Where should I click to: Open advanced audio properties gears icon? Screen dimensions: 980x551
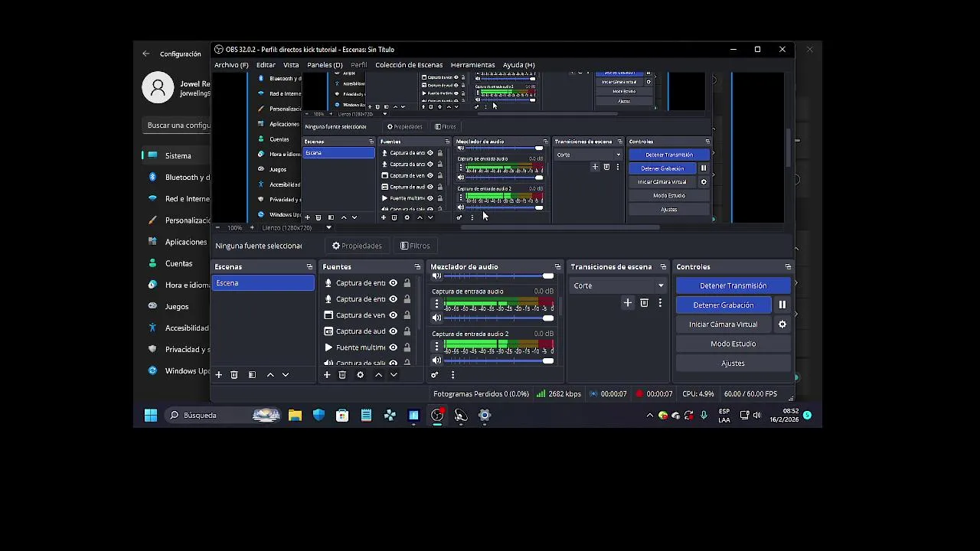435,375
